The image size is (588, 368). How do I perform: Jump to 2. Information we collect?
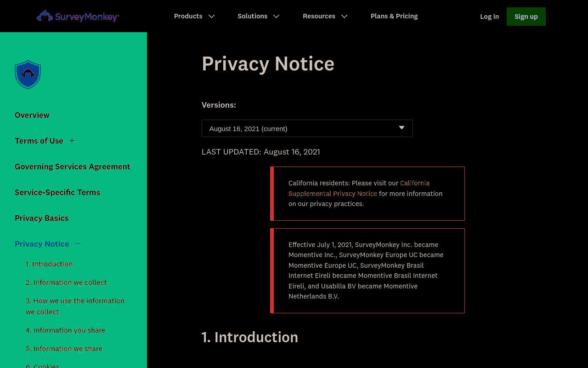pos(66,282)
